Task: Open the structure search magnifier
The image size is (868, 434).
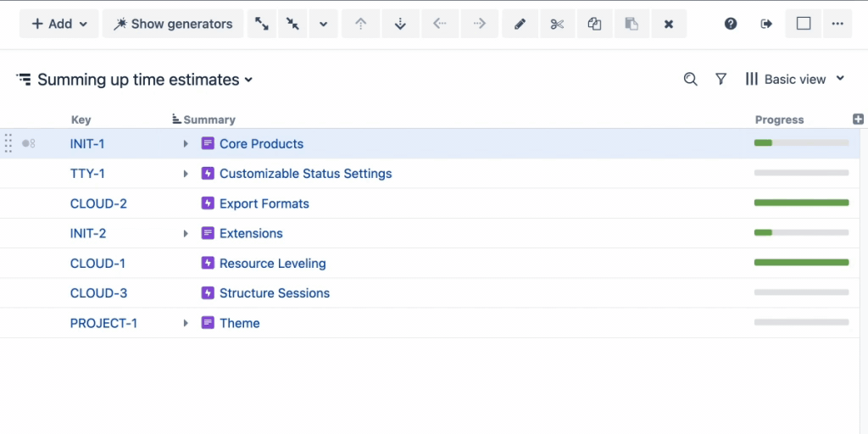Action: [x=690, y=79]
